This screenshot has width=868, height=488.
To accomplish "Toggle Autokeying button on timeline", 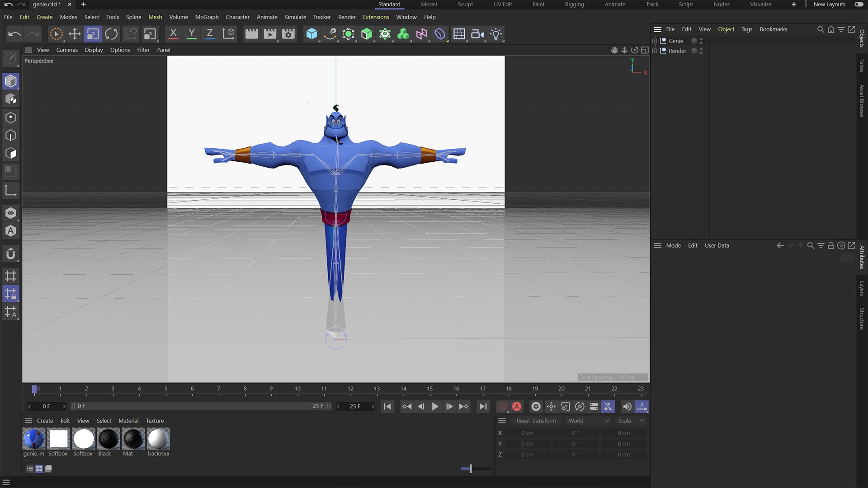I will pos(517,407).
